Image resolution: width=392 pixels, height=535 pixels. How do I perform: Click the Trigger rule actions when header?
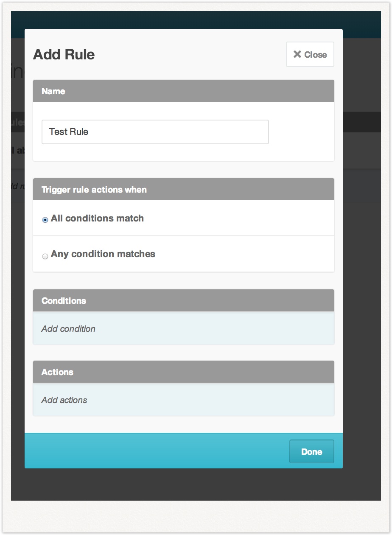click(184, 190)
